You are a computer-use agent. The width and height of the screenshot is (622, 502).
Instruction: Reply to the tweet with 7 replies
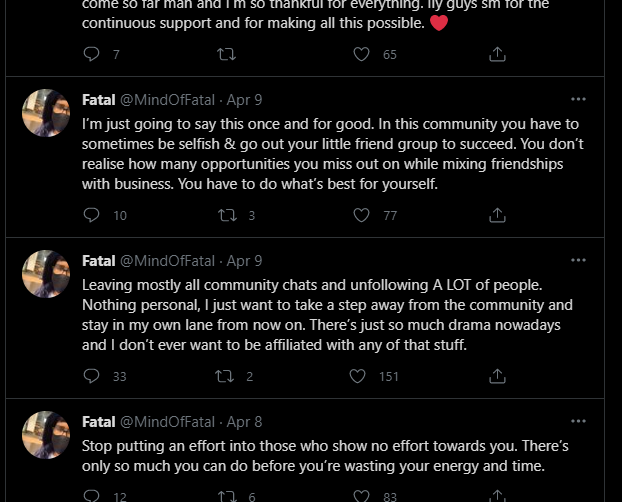tap(92, 54)
